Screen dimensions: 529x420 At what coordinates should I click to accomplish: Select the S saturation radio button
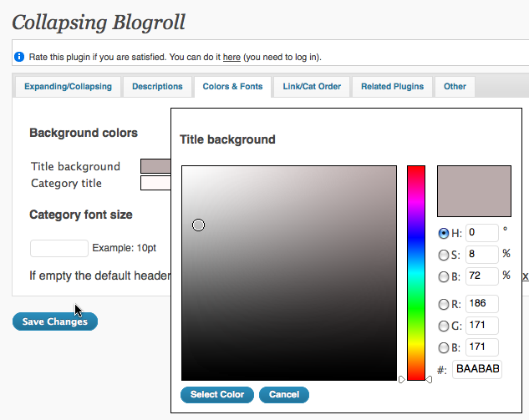pos(443,255)
